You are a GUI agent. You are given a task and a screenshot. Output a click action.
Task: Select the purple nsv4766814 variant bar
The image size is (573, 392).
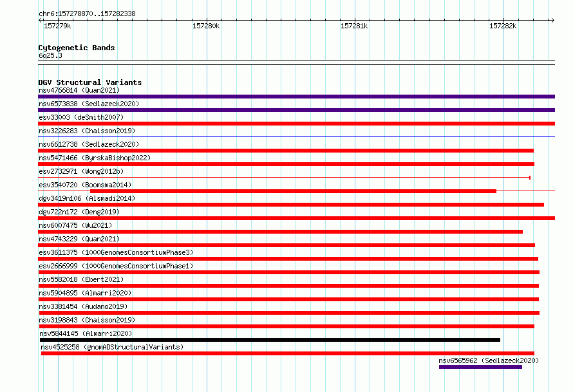[x=296, y=97]
